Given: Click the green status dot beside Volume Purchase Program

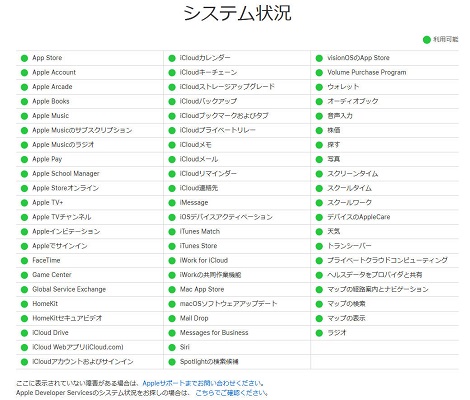Looking at the screenshot, I should tap(319, 73).
